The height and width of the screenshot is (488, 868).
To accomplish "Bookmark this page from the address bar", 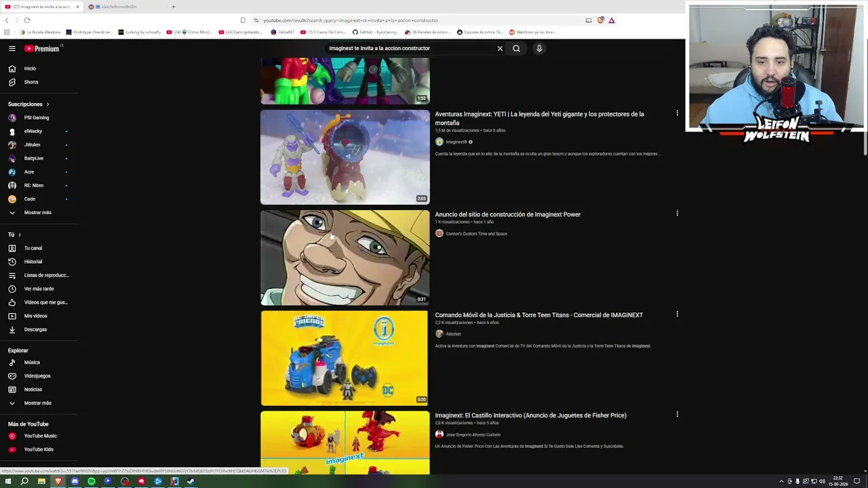I will (243, 20).
